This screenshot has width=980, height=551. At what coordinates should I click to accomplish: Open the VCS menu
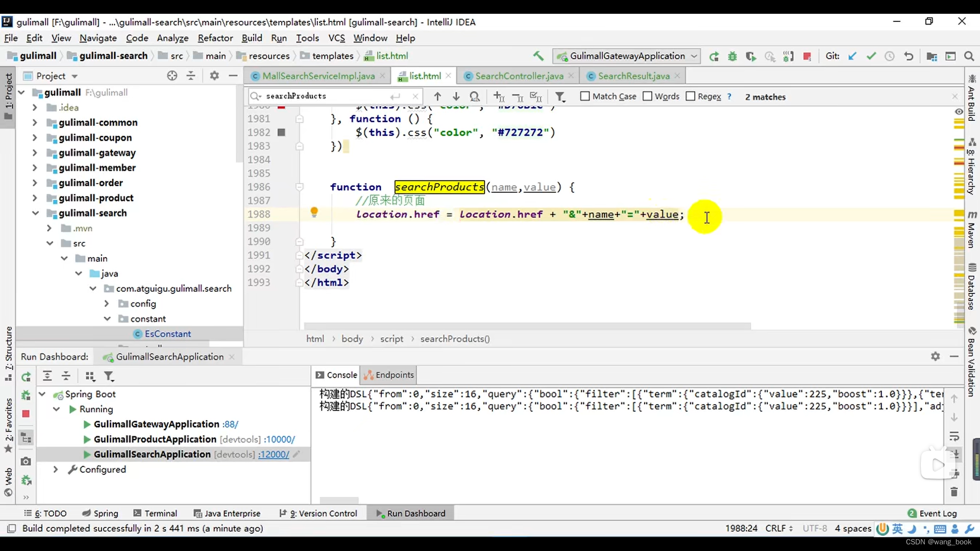point(336,38)
